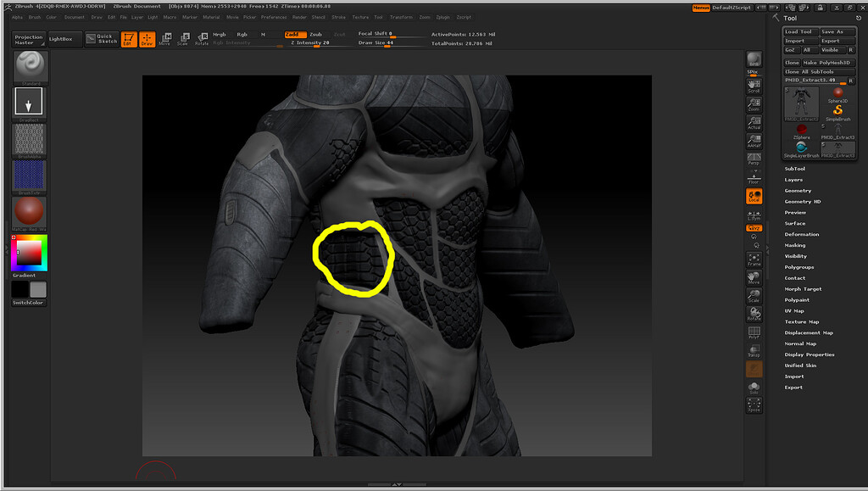Open the Tool menu in the menu bar

pos(378,17)
